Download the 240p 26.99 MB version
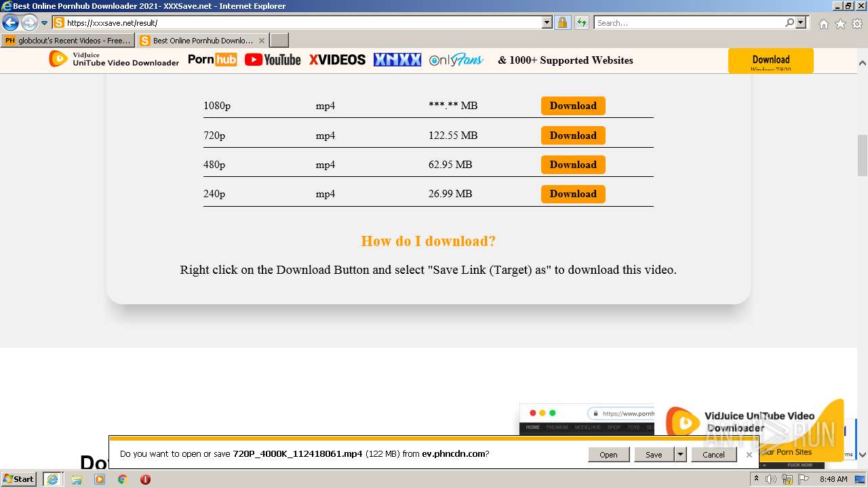The width and height of the screenshot is (868, 488). point(573,194)
